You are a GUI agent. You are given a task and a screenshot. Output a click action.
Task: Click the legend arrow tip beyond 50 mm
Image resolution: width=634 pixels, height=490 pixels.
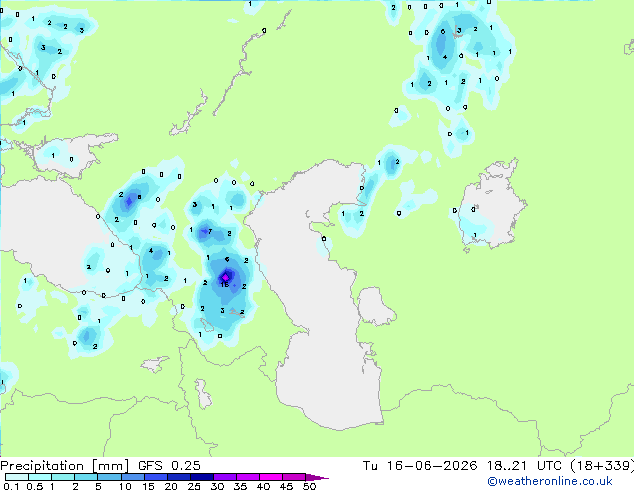coord(317,477)
